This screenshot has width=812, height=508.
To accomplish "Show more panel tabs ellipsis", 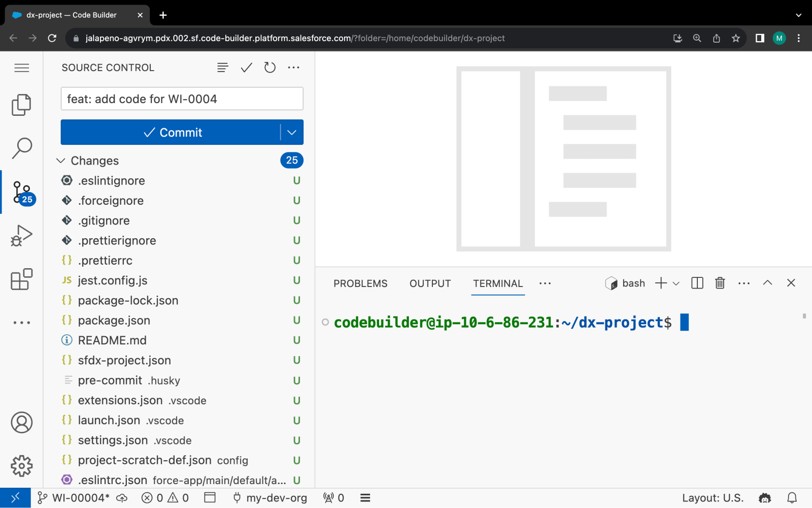I will pyautogui.click(x=545, y=283).
